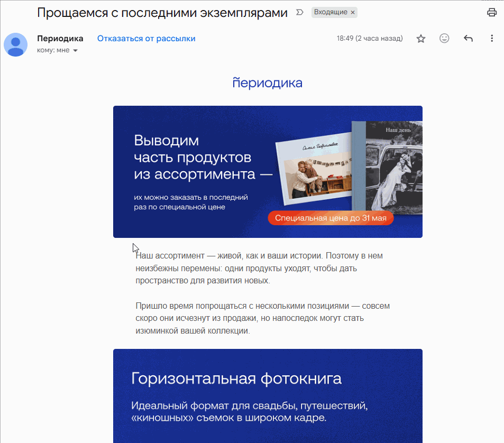
Task: Click the Специальная цена до 31 мая button
Action: 331,218
